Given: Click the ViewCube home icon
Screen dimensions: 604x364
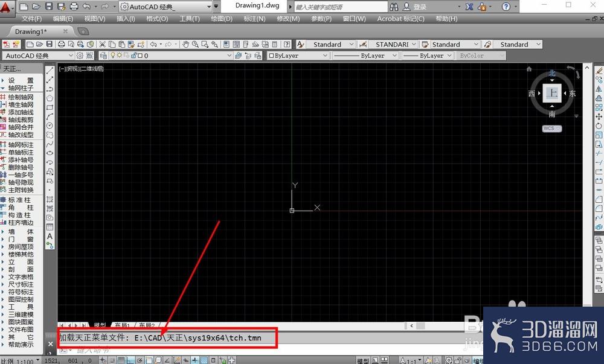Looking at the screenshot, I should 529,69.
